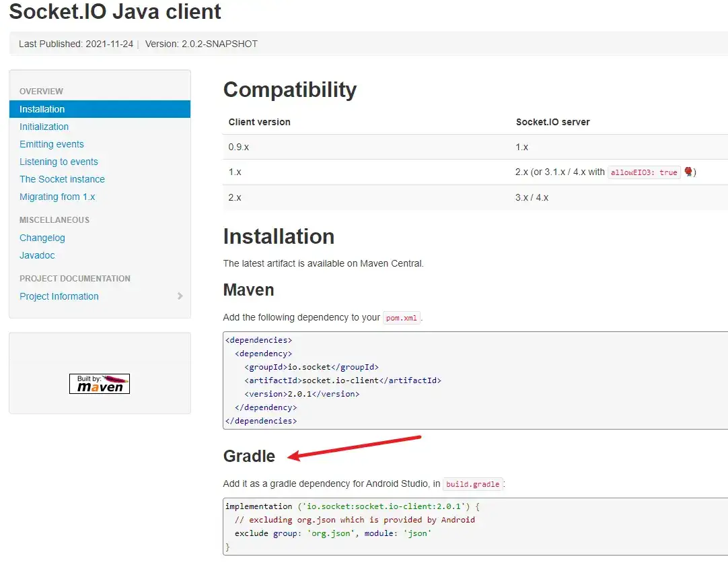
Task: Navigate to The Socket instance page
Action: pos(62,179)
